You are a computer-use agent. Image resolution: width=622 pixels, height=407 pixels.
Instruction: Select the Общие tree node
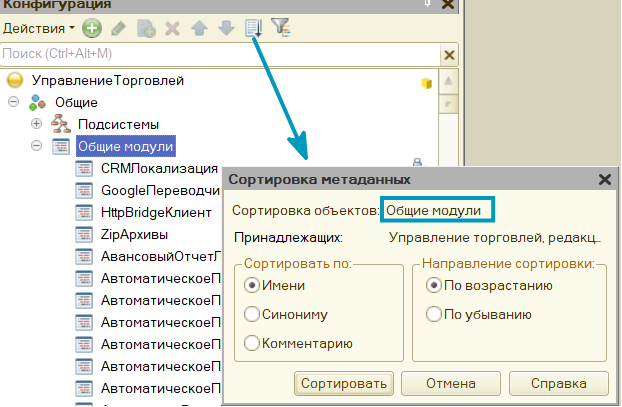[76, 102]
